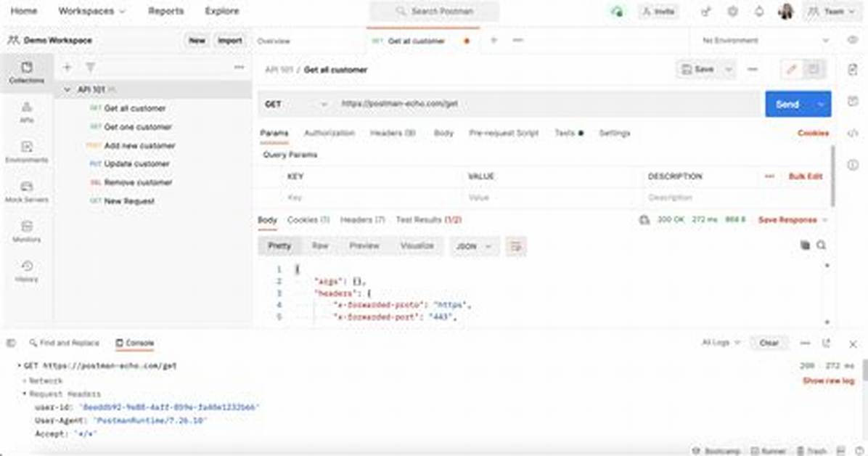
Task: Click the Import button
Action: pos(230,41)
